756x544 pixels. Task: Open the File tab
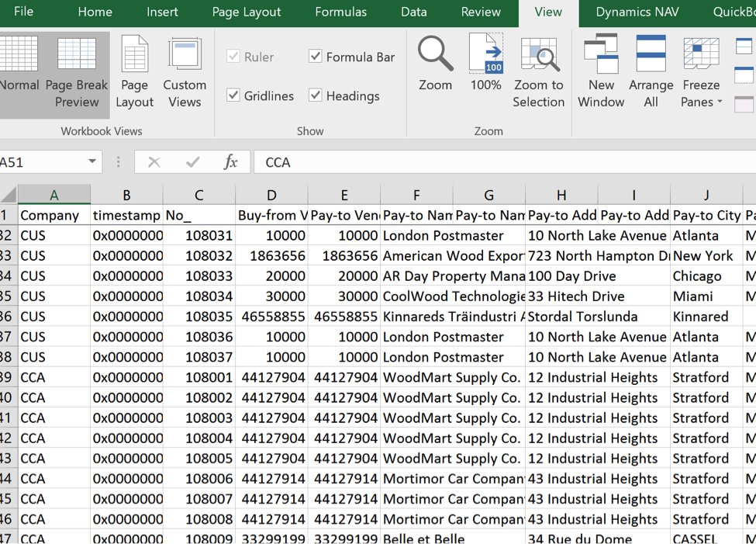click(23, 12)
